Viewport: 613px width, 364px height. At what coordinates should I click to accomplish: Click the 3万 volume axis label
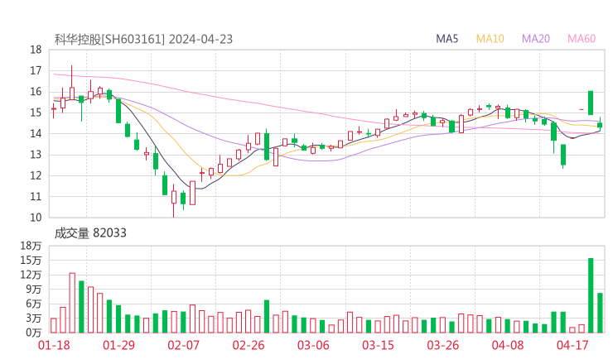[34, 318]
